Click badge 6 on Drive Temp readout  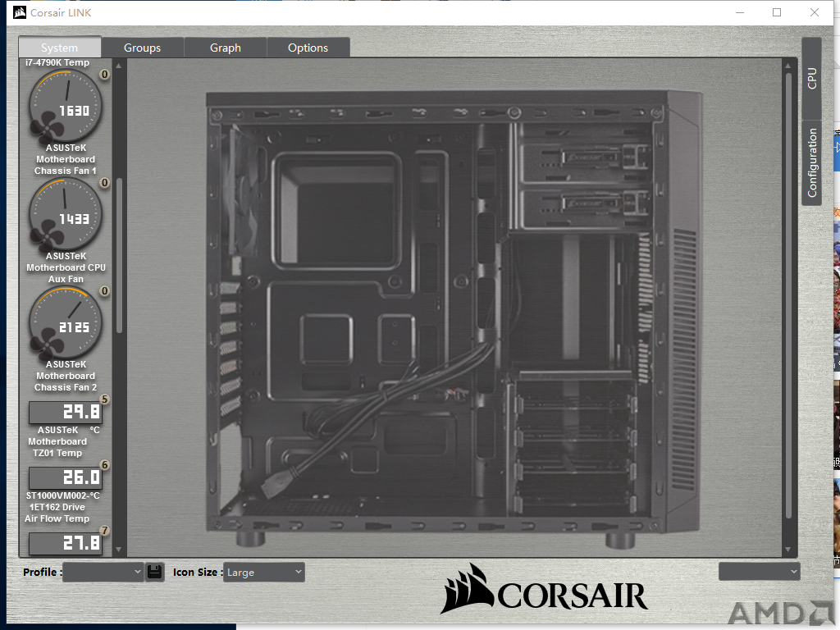(x=104, y=465)
